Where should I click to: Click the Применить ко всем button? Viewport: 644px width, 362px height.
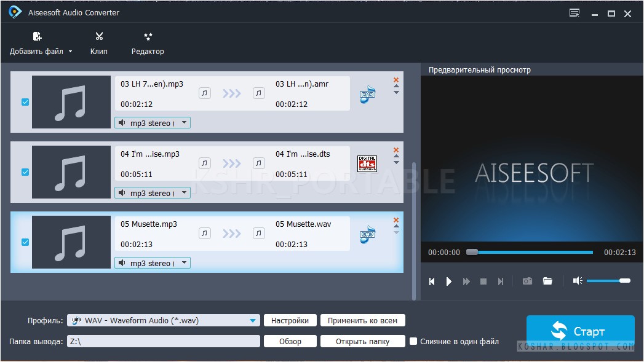[x=363, y=321]
